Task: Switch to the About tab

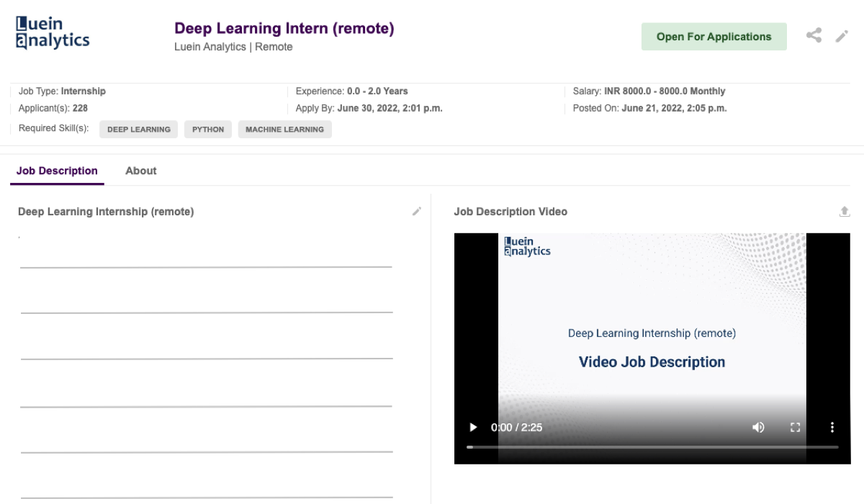Action: tap(140, 171)
